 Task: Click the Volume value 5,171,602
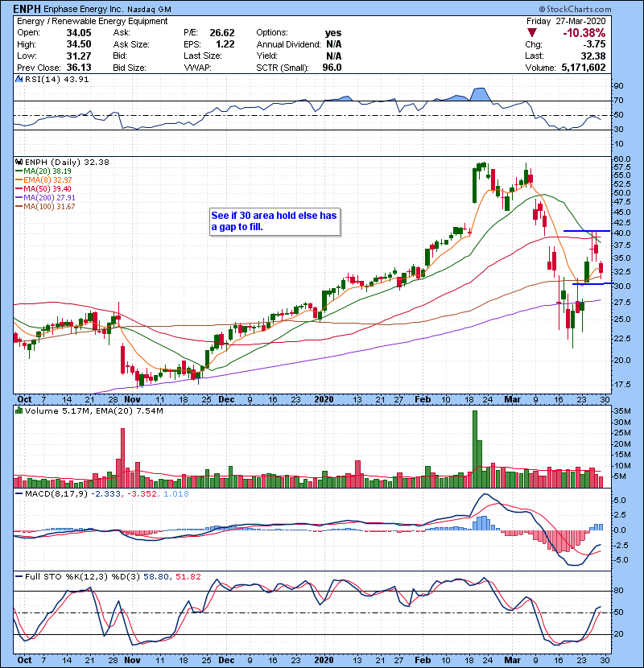pyautogui.click(x=584, y=68)
